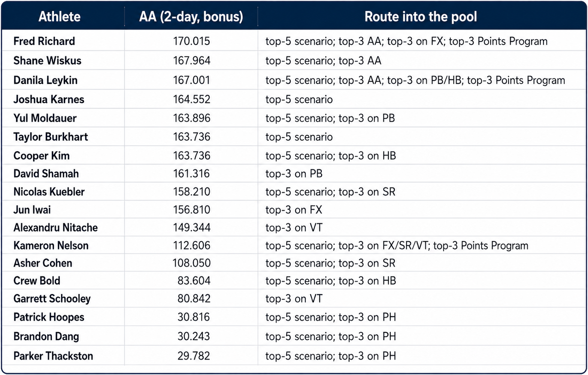588x375 pixels.
Task: Select Jun Iwai's top-3 on FX route
Action: (x=294, y=210)
